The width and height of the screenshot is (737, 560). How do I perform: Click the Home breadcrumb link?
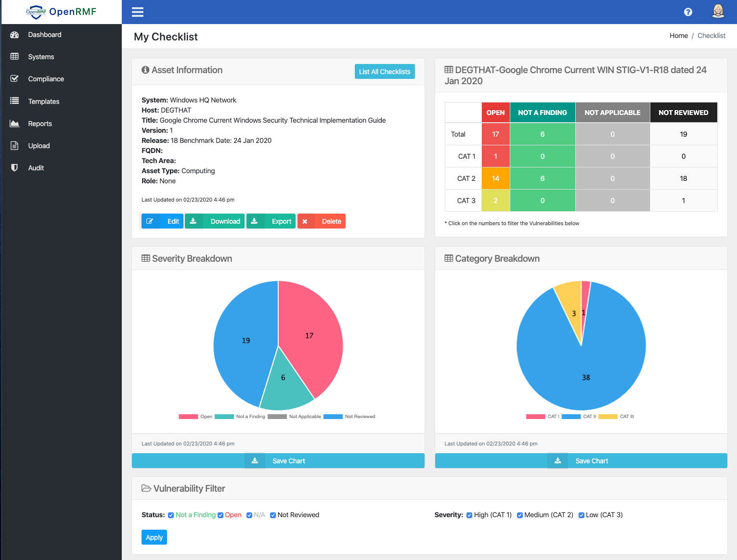point(678,36)
